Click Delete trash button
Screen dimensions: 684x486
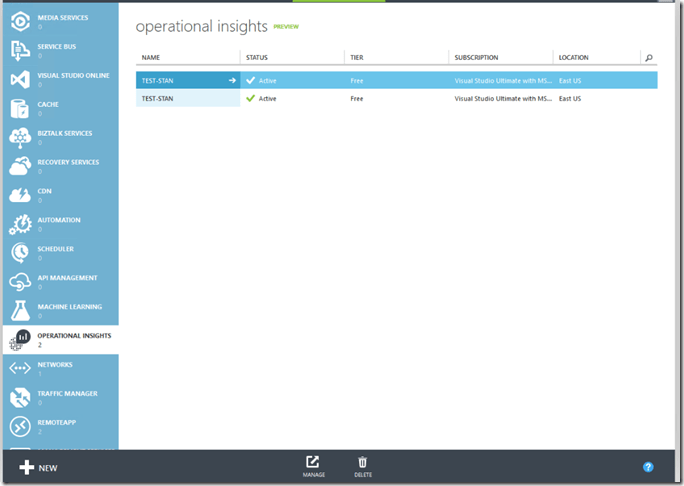362,465
